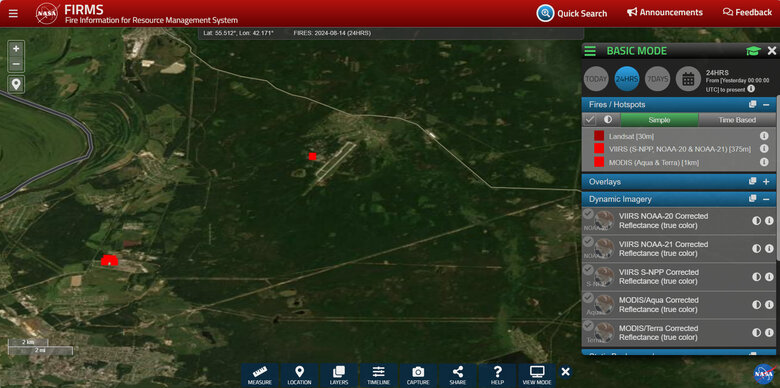Image resolution: width=780 pixels, height=388 pixels.
Task: Collapse the Fires / Hotspots section
Action: click(766, 105)
